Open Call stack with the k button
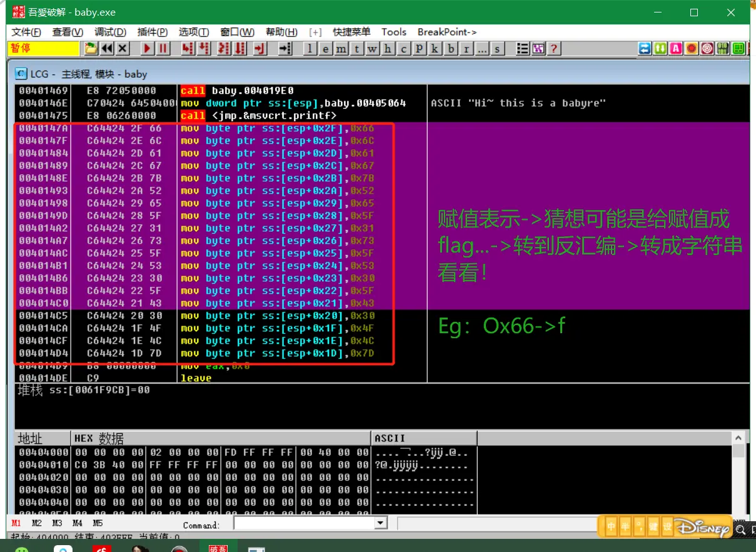The width and height of the screenshot is (756, 552). (435, 49)
